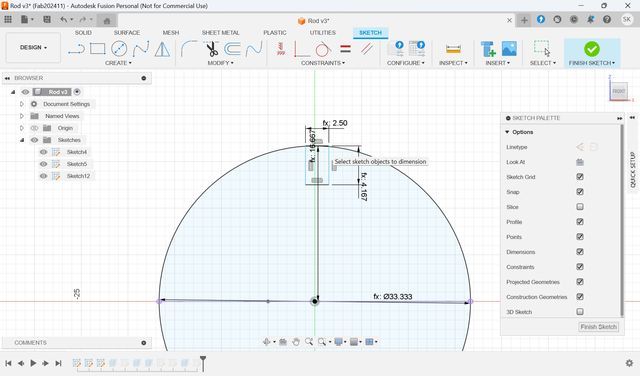Toggle the Constraints checkbox

[580, 267]
